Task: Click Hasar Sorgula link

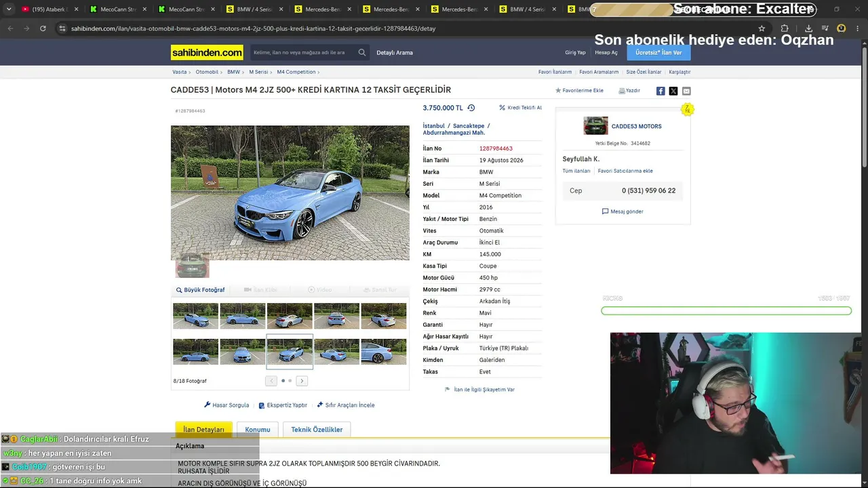Action: click(226, 405)
